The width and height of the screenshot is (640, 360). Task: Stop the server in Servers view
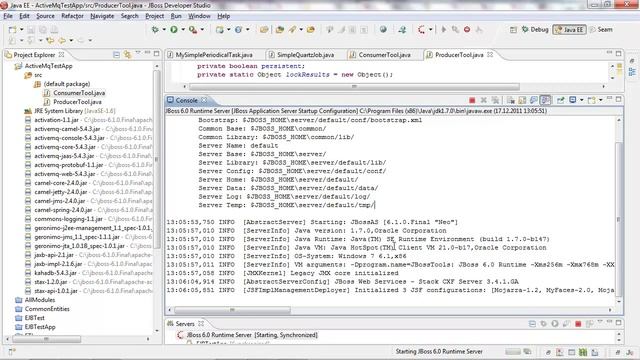tap(578, 324)
